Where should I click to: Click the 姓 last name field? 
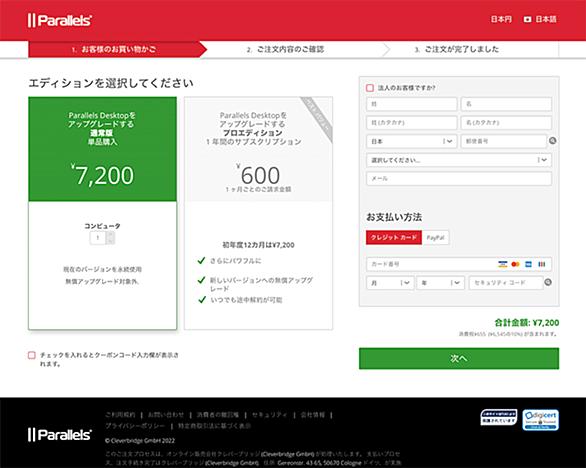click(411, 104)
